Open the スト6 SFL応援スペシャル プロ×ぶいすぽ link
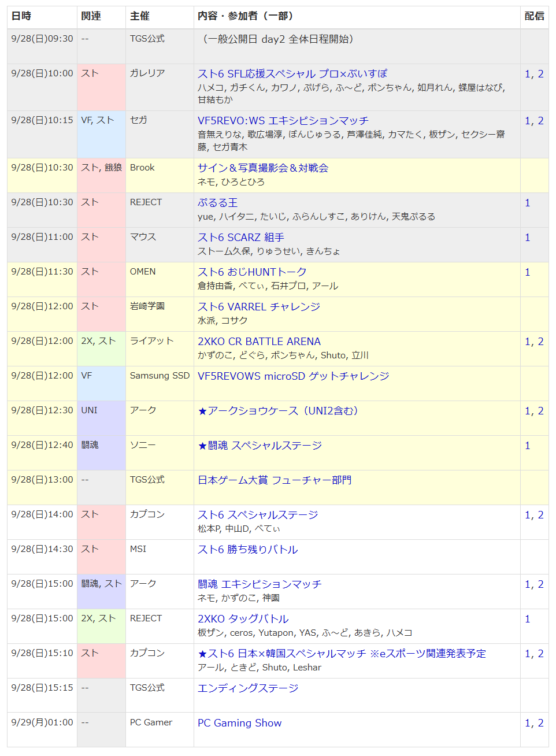 pyautogui.click(x=292, y=74)
